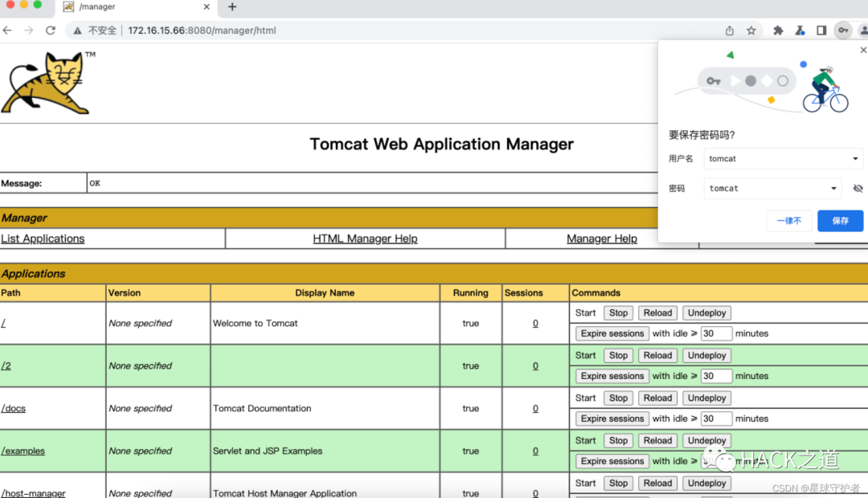Select the /manager tab

[x=136, y=6]
